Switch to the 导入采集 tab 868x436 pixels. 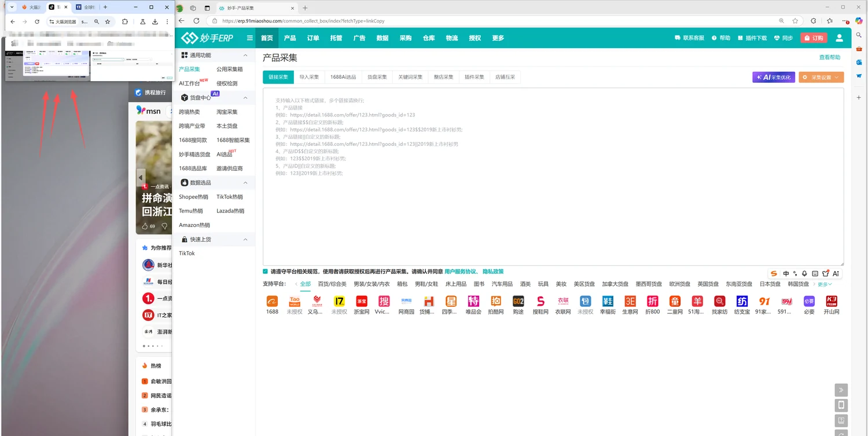point(309,77)
